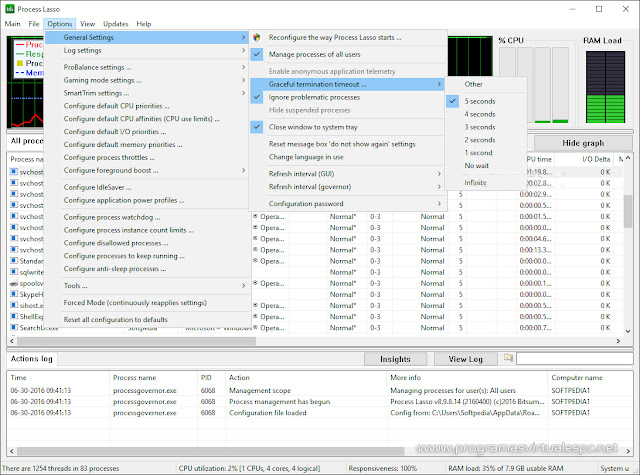Click Change language in use
Screen dimensions: 640x475
coord(347,157)
